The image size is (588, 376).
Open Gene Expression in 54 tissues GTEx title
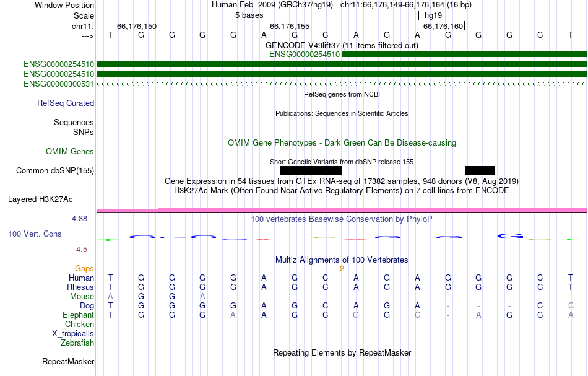click(342, 181)
